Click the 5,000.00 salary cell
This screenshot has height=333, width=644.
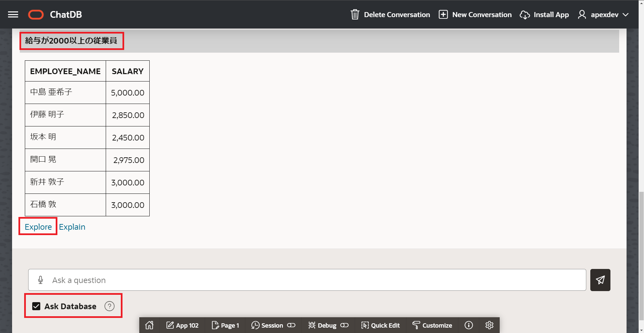point(128,93)
